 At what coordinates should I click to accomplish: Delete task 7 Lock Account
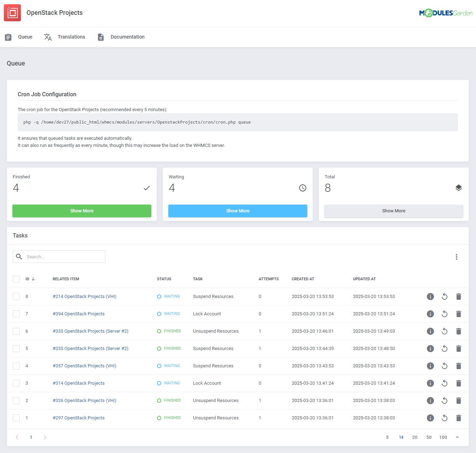tap(459, 314)
